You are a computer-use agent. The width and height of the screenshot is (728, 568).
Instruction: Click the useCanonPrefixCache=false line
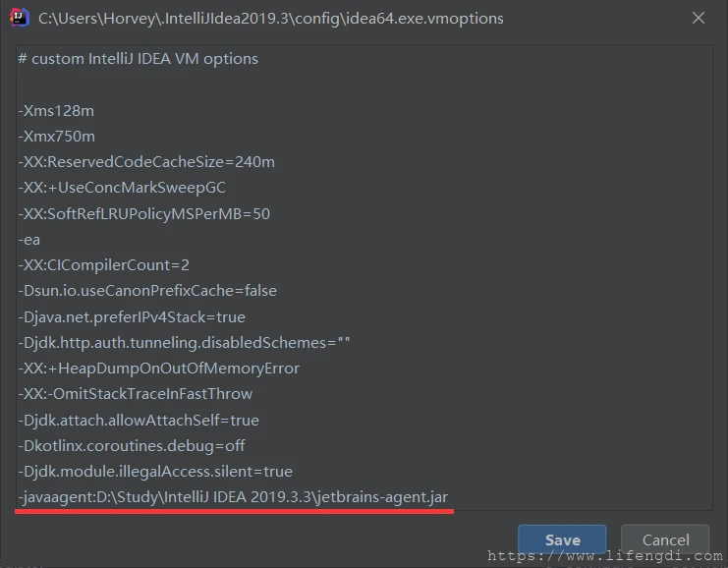point(147,291)
